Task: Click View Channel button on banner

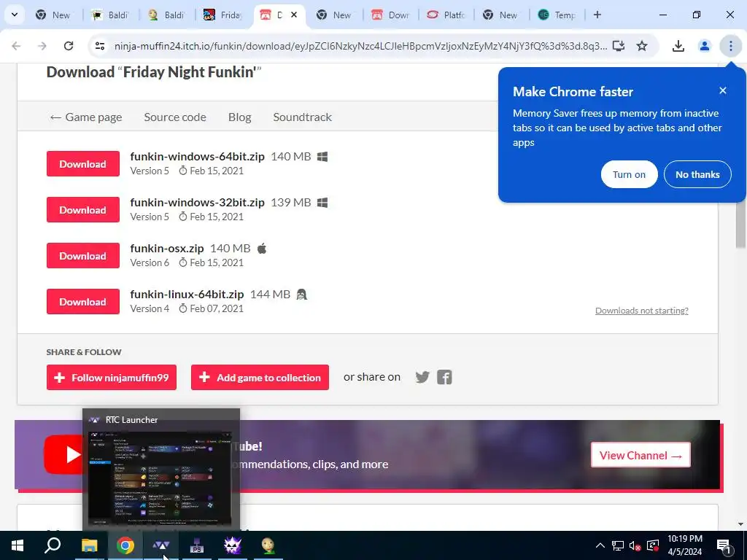Action: [x=640, y=455]
